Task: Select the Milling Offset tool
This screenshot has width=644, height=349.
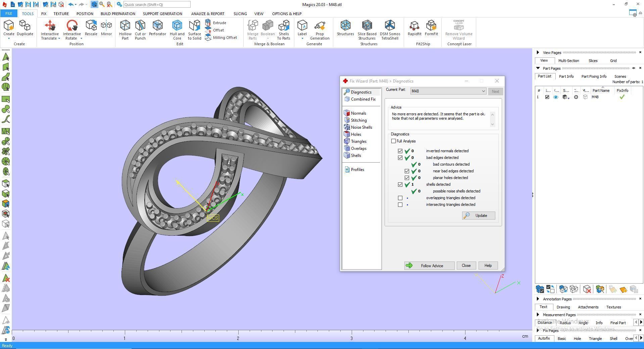Action: click(x=221, y=38)
